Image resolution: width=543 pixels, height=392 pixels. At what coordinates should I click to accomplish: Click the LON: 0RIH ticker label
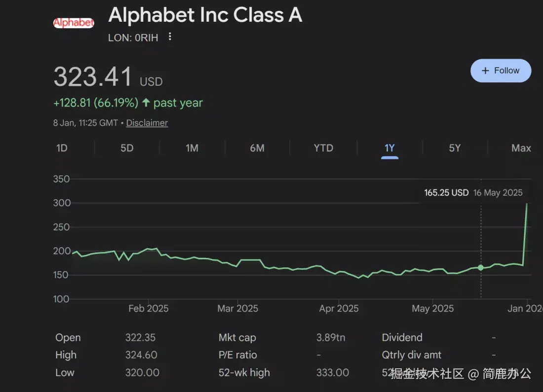pyautogui.click(x=133, y=37)
